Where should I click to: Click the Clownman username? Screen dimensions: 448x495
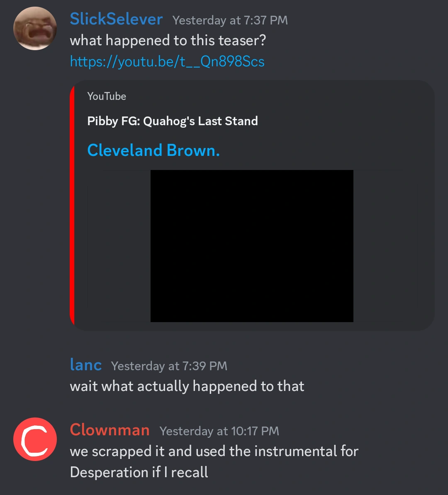(110, 430)
